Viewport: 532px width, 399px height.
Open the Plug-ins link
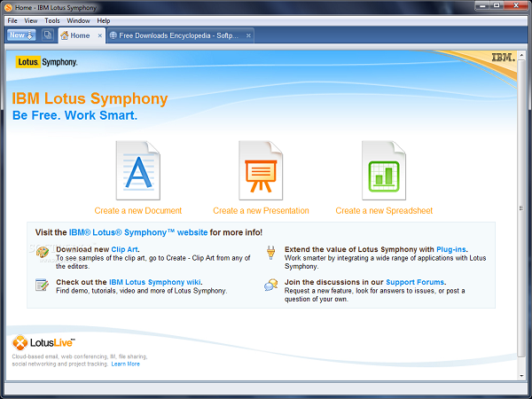click(x=451, y=249)
